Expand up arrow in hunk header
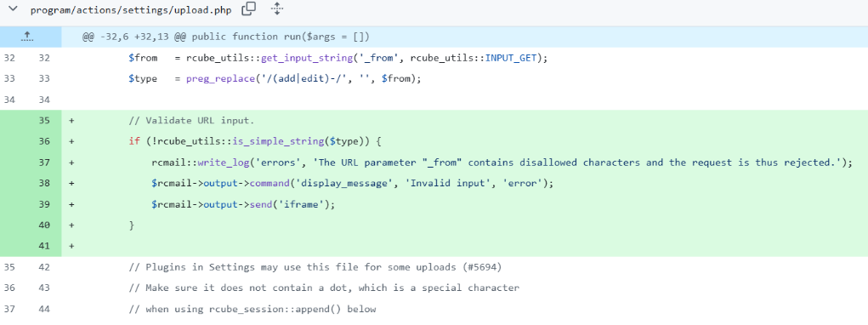Screen dimensions: 868x325 (27, 37)
